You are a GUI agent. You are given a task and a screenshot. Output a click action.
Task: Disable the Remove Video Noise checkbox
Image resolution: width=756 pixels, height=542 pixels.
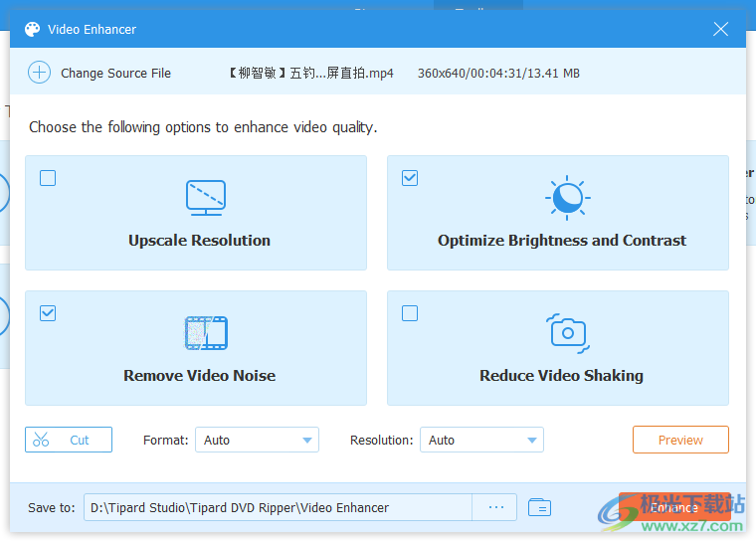48,313
